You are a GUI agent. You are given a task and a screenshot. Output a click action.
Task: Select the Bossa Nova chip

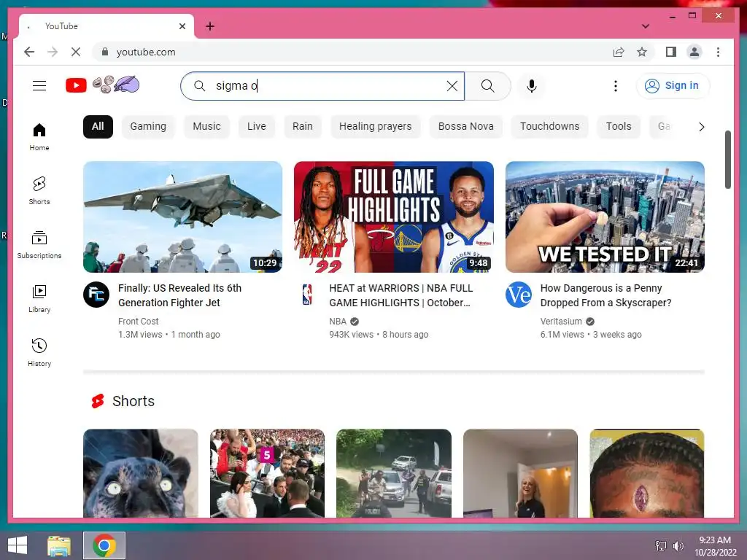466,127
